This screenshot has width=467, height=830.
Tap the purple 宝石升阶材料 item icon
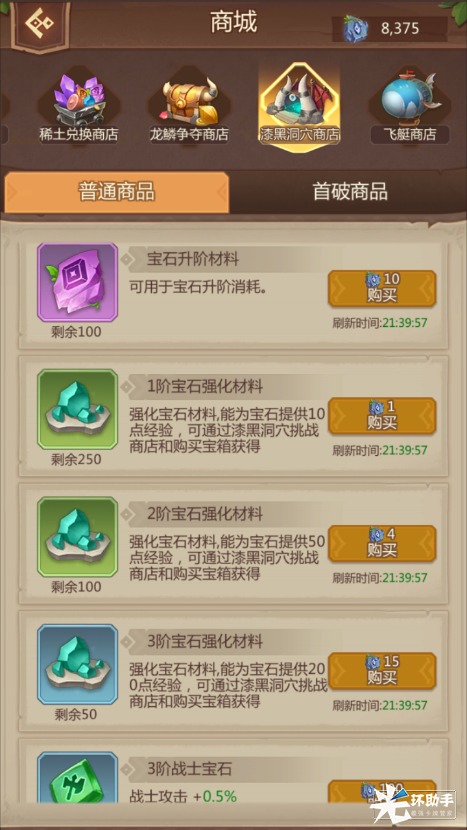click(x=77, y=282)
